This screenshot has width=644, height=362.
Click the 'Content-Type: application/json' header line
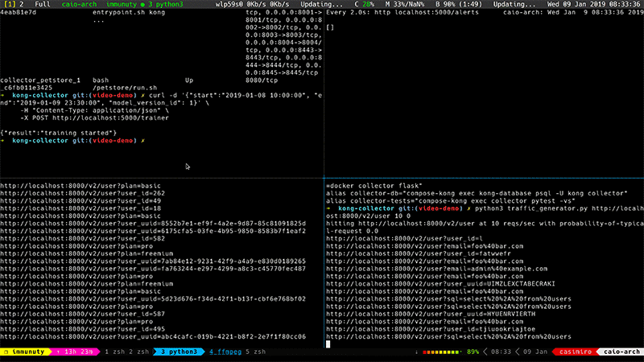(94, 110)
